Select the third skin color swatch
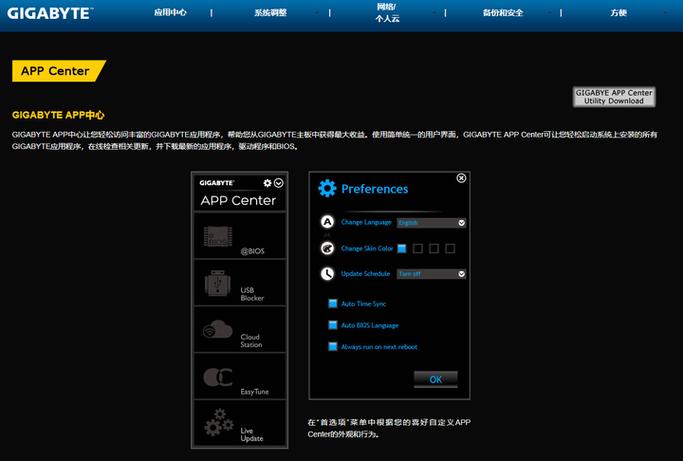Screen dimensions: 683x461 click(434, 248)
